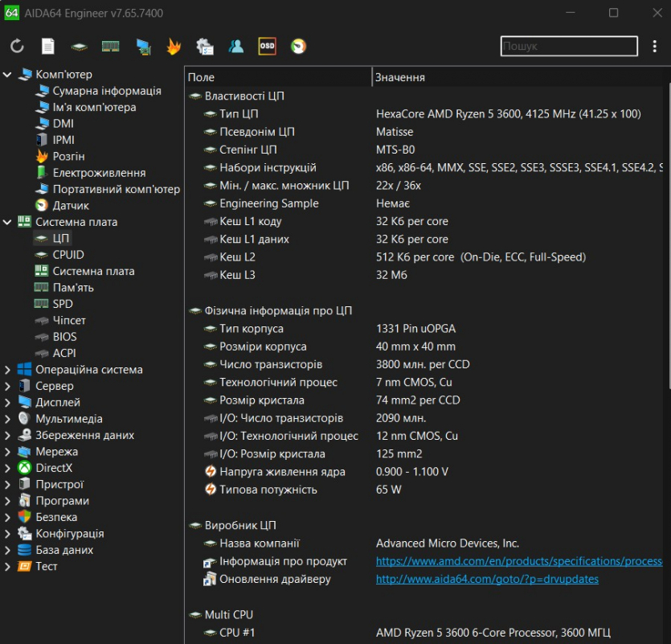Viewport: 671px width, 644px height.
Task: Click the OSD panel toolbar icon
Action: pyautogui.click(x=267, y=47)
